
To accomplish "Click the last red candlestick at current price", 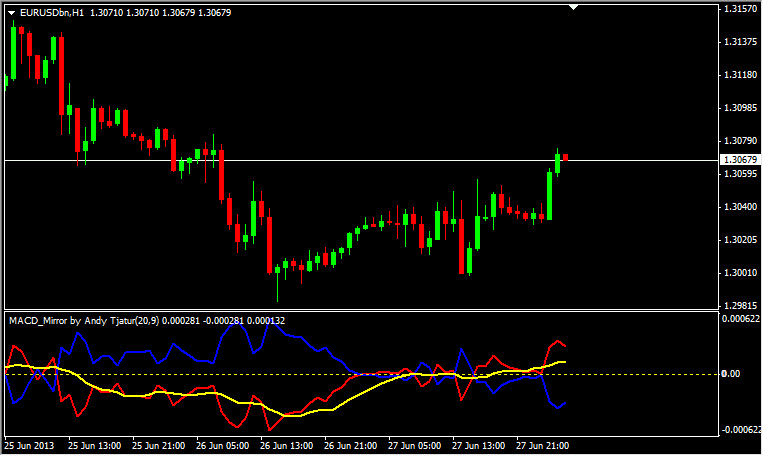I will (x=565, y=157).
